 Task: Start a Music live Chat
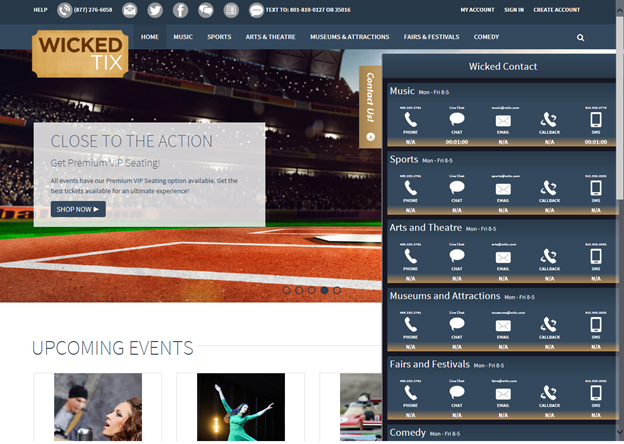pos(457,118)
